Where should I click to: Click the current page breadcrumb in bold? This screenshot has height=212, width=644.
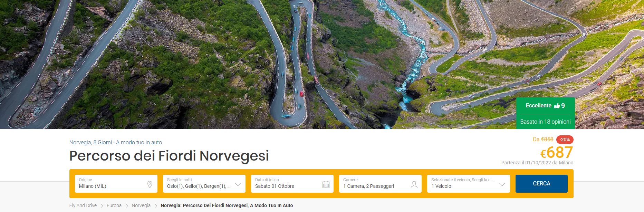[x=227, y=205]
